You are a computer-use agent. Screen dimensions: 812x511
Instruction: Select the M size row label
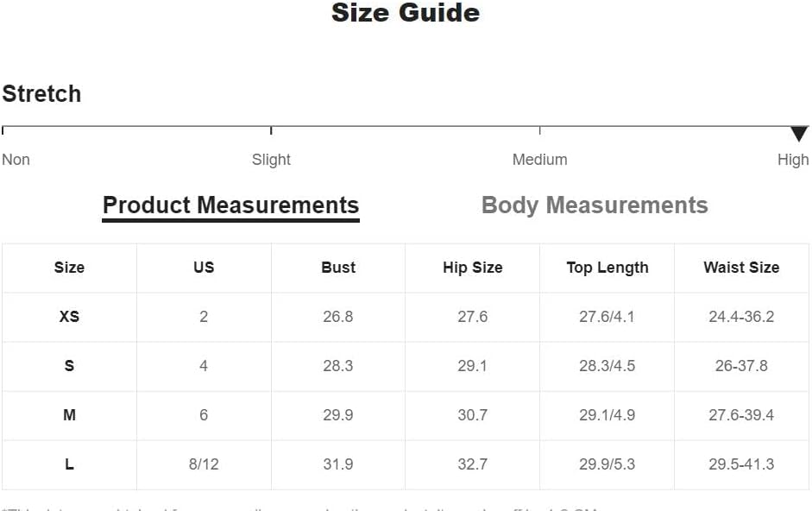(69, 415)
